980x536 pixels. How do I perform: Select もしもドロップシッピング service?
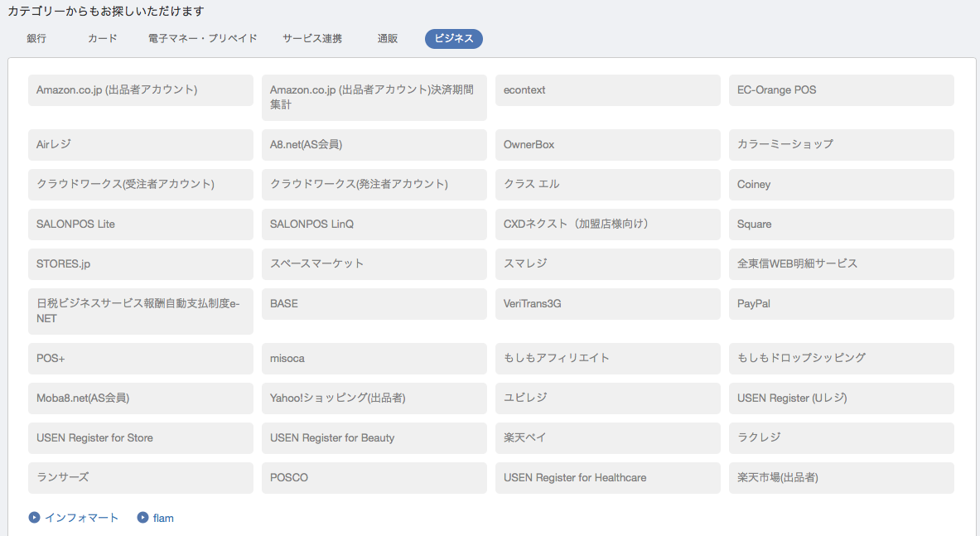842,359
